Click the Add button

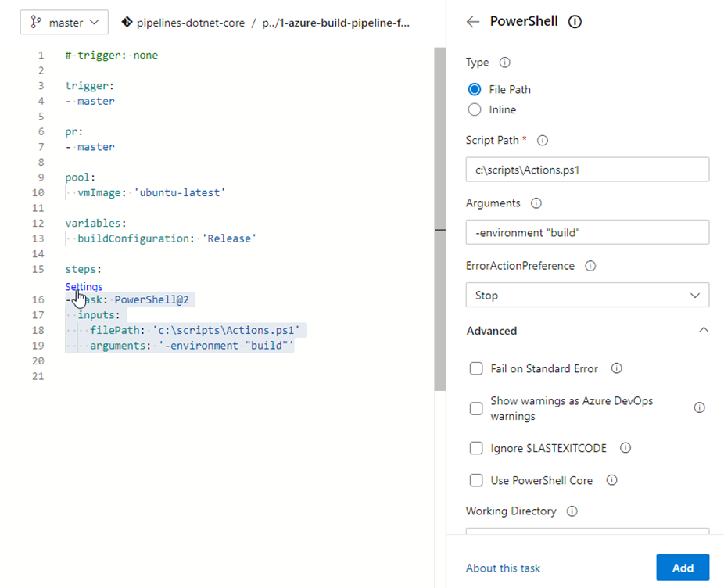(682, 568)
